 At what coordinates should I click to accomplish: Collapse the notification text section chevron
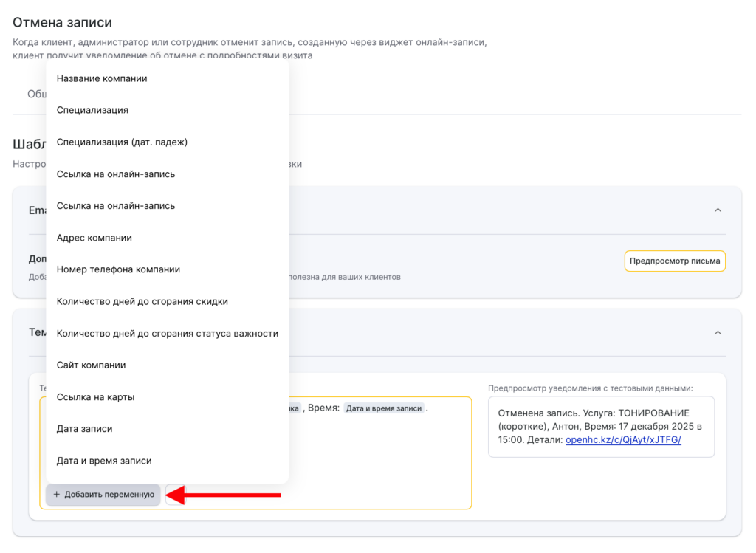pyautogui.click(x=718, y=333)
